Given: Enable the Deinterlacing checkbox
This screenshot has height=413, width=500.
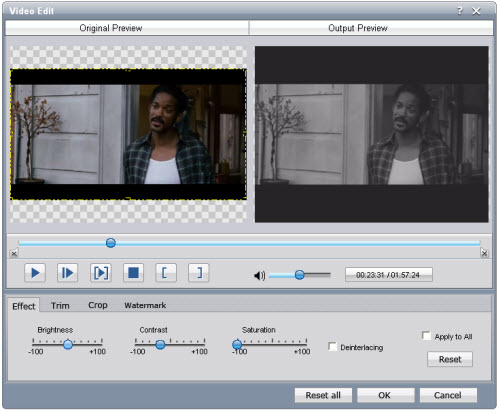Looking at the screenshot, I should tap(332, 346).
